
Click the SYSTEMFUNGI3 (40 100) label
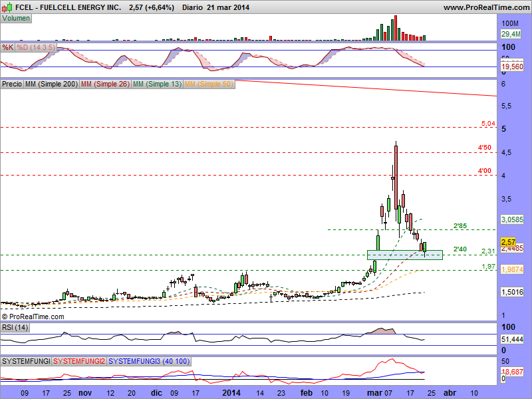pyautogui.click(x=149, y=361)
